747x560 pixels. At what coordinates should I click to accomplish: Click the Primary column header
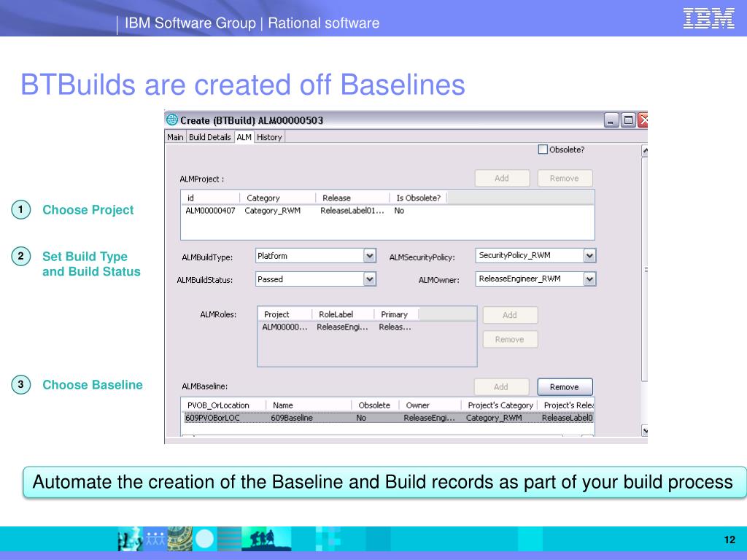396,314
